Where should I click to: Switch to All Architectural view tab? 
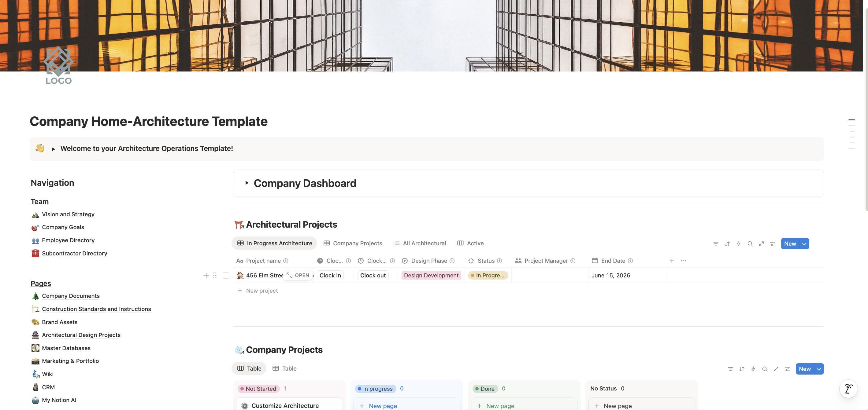tap(420, 243)
